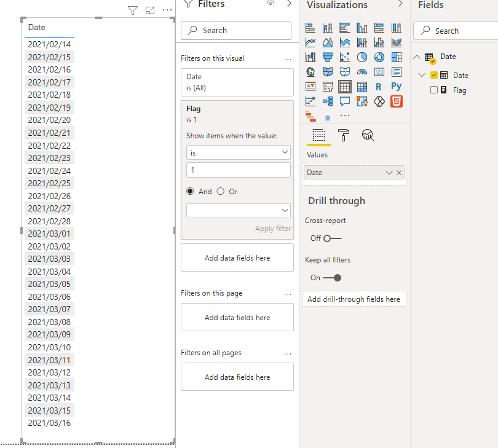This screenshot has height=448, width=498.
Task: Select the Power Apps visual
Action: click(x=379, y=101)
